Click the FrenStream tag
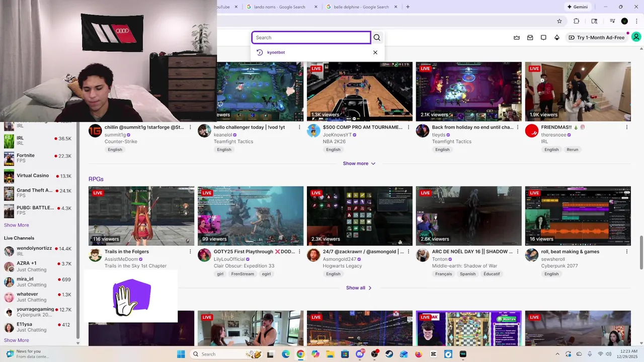 pyautogui.click(x=243, y=274)
